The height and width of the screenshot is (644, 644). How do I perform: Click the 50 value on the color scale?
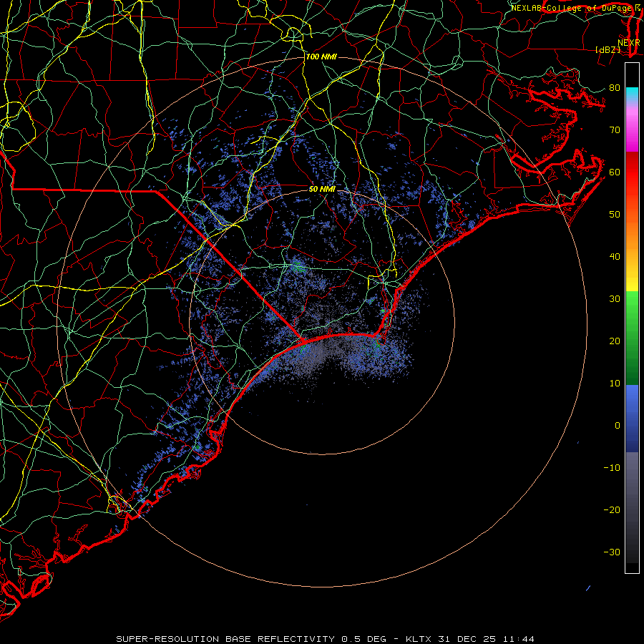pos(615,215)
